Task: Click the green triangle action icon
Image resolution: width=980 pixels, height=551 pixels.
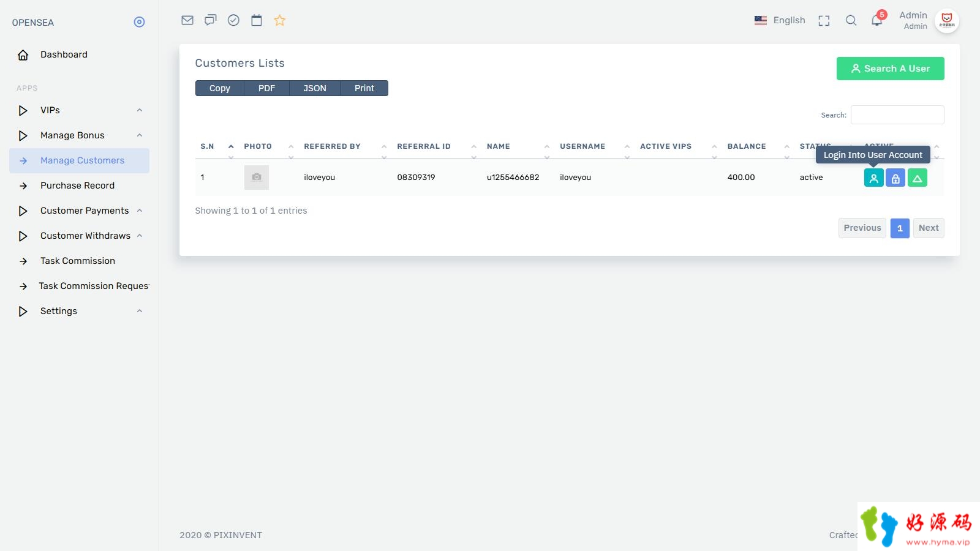Action: [918, 178]
